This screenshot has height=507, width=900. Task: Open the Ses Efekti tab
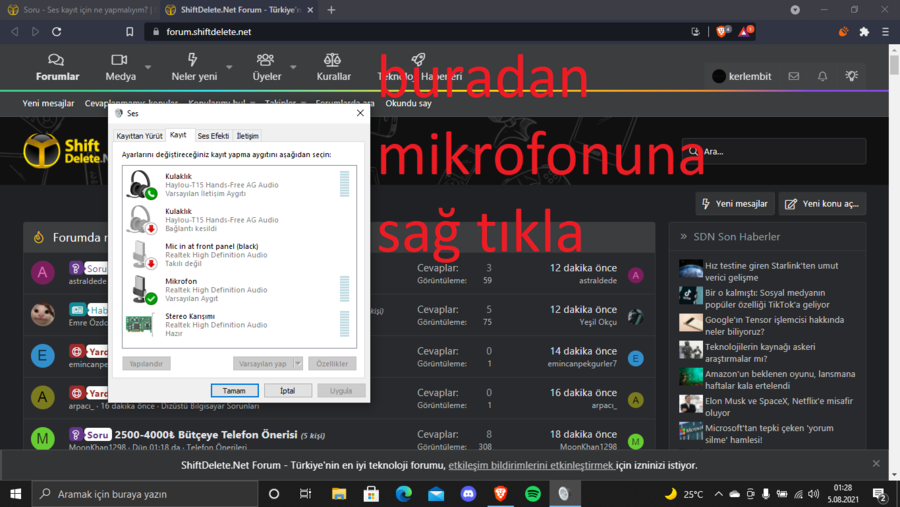[x=213, y=135]
